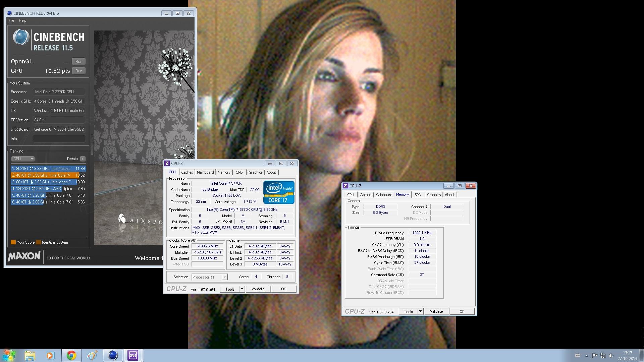Click the Core Voltage 1.712 V value
The width and height of the screenshot is (644, 362).
pos(250,201)
